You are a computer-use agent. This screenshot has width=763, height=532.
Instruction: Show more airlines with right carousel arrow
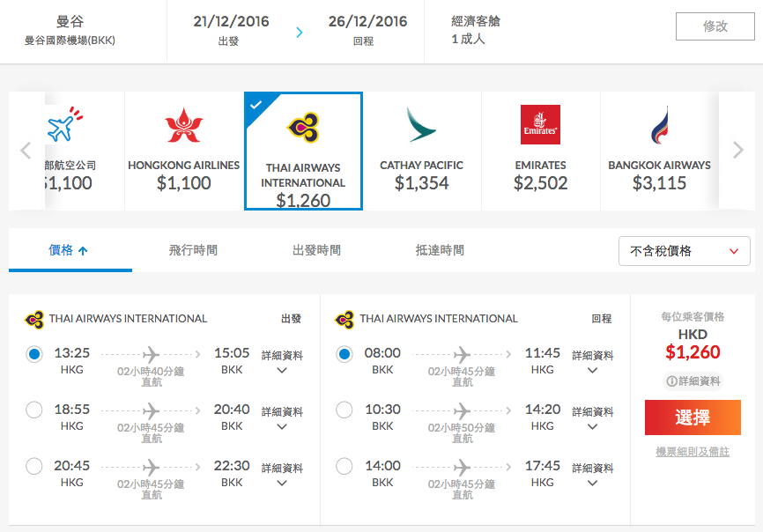(x=737, y=151)
